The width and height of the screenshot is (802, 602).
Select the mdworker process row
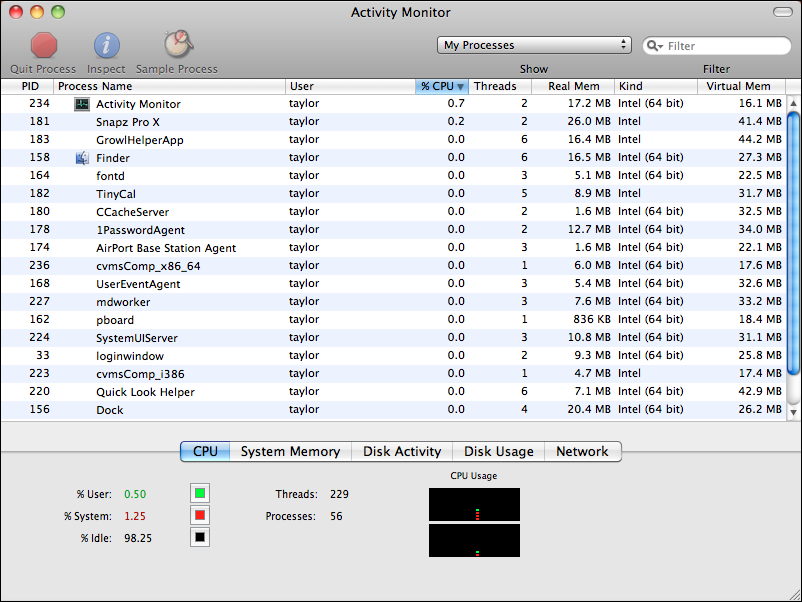pos(393,302)
